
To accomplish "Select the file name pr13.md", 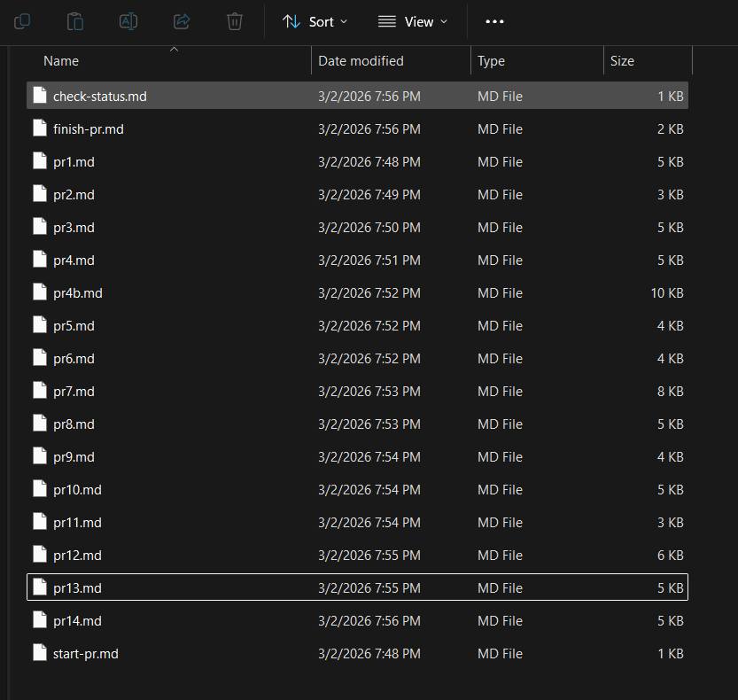I will pyautogui.click(x=77, y=588).
